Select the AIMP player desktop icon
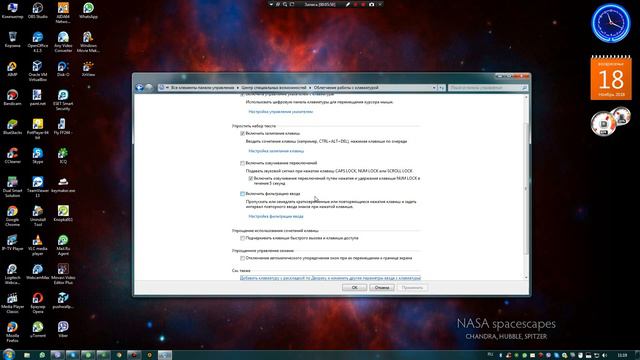640x360 pixels. (12, 69)
